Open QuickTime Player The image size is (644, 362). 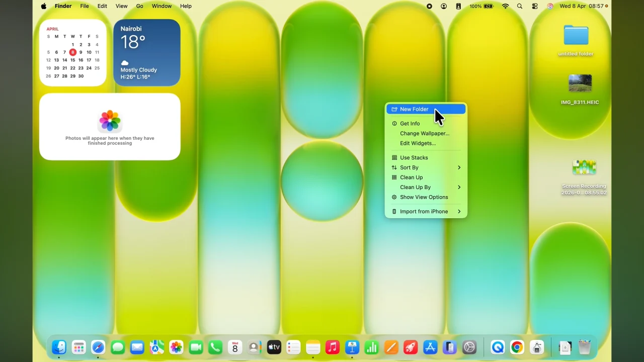pos(498,347)
